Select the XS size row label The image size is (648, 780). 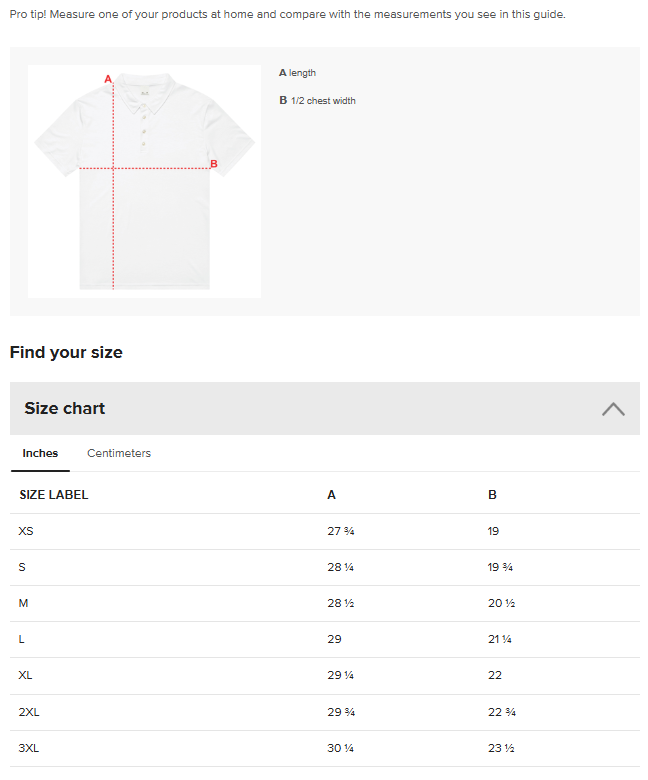pyautogui.click(x=26, y=531)
